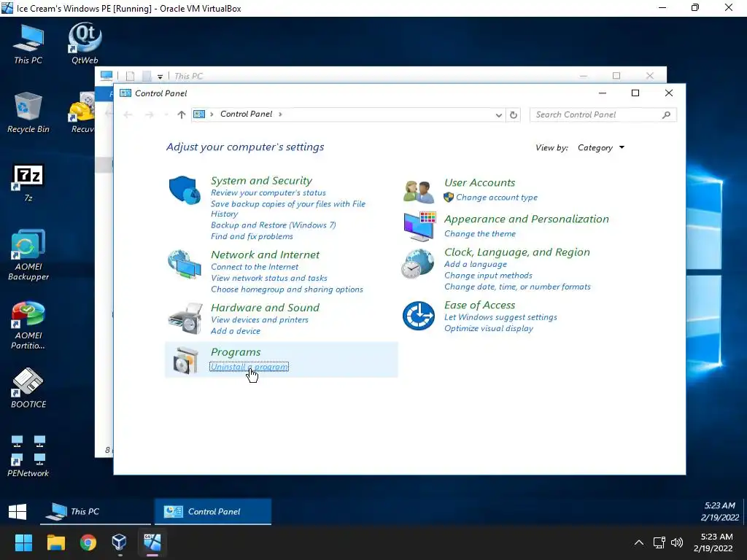Viewport: 747px width, 560px height.
Task: Refresh the Control Panel address bar
Action: pos(513,114)
